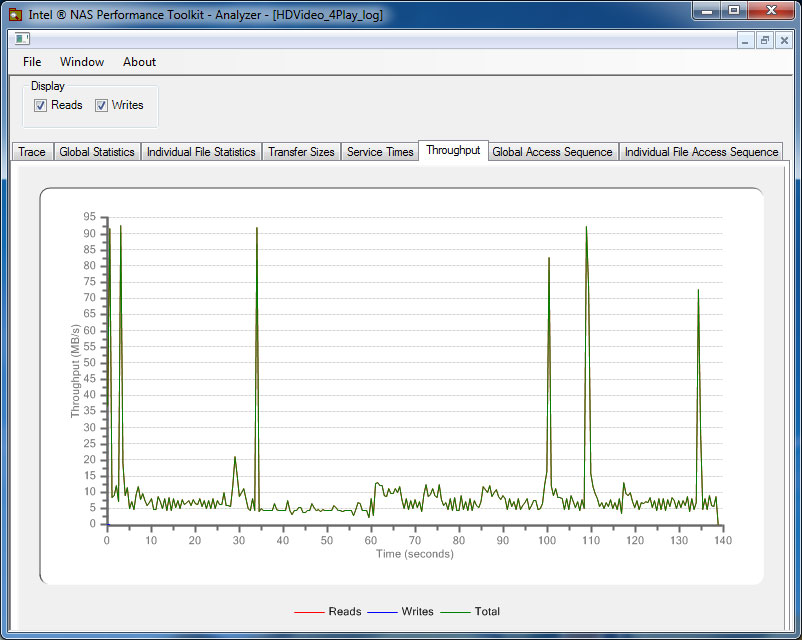Toggle the Writes display checkbox
This screenshot has width=802, height=640.
[102, 105]
